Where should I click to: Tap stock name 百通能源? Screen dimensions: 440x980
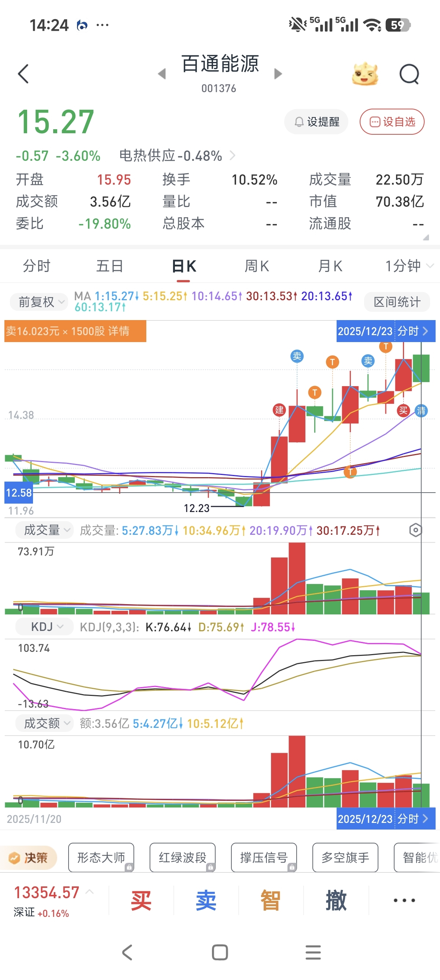pyautogui.click(x=220, y=63)
